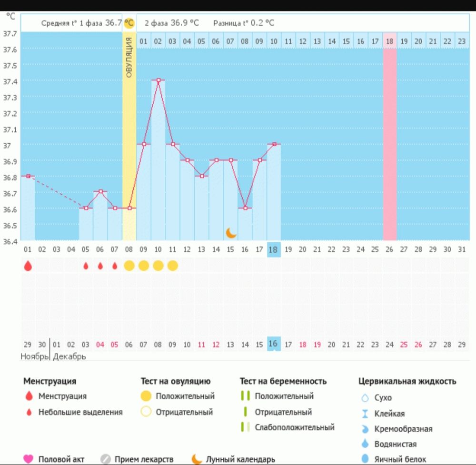Click the yellow ovulation test circle on day 11
This screenshot has height=465, width=476.
(172, 266)
